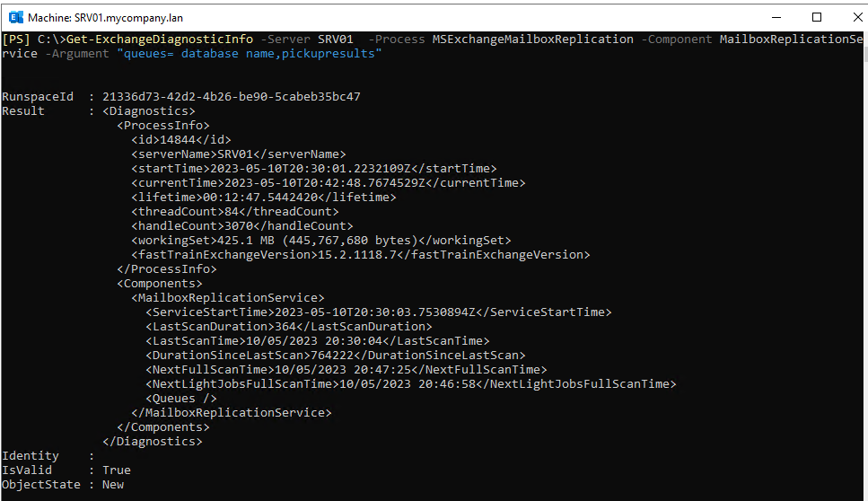This screenshot has width=868, height=501.
Task: Click the opening <MailboxReplicationService> tag
Action: [x=227, y=298]
